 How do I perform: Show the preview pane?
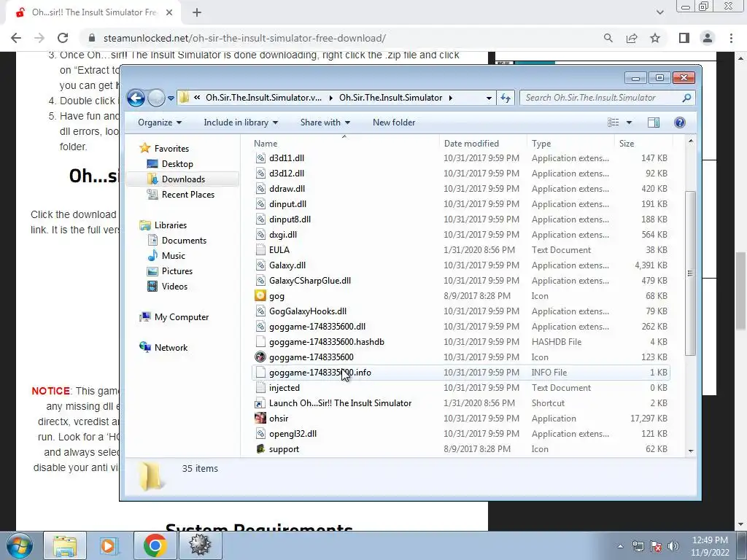pyautogui.click(x=653, y=122)
